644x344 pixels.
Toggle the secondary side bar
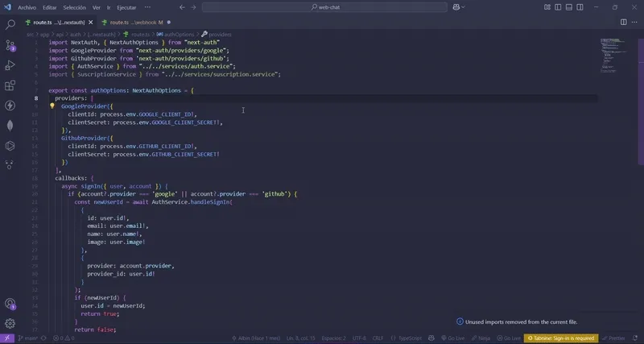click(580, 7)
